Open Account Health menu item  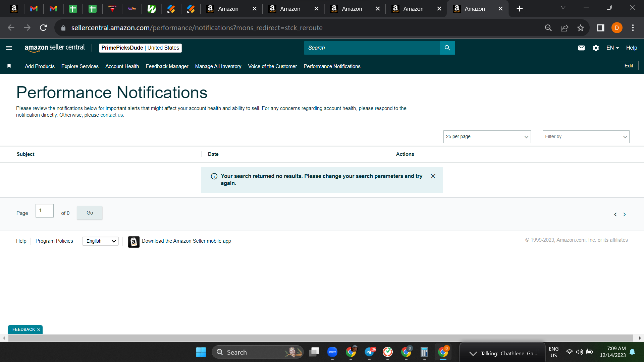122,66
